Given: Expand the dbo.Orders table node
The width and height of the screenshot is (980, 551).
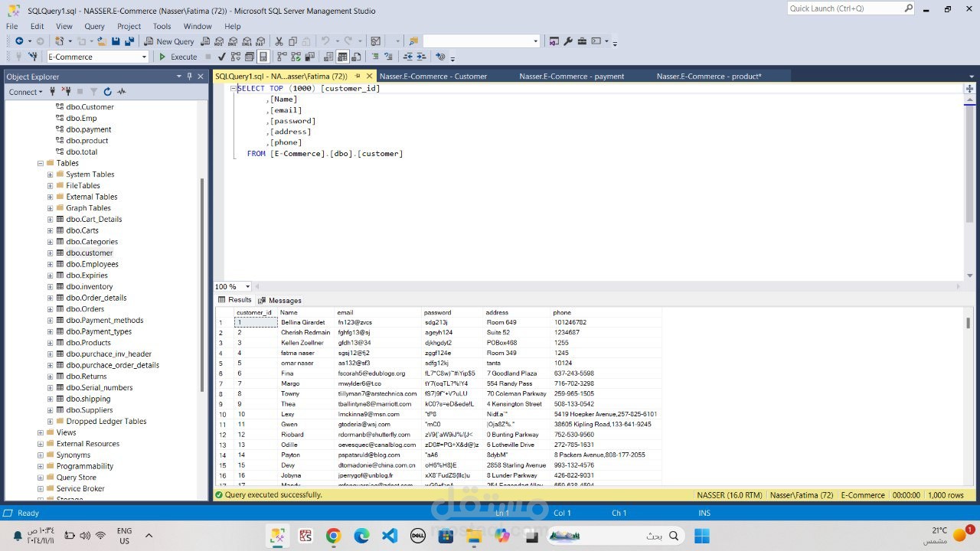Looking at the screenshot, I should tap(51, 309).
